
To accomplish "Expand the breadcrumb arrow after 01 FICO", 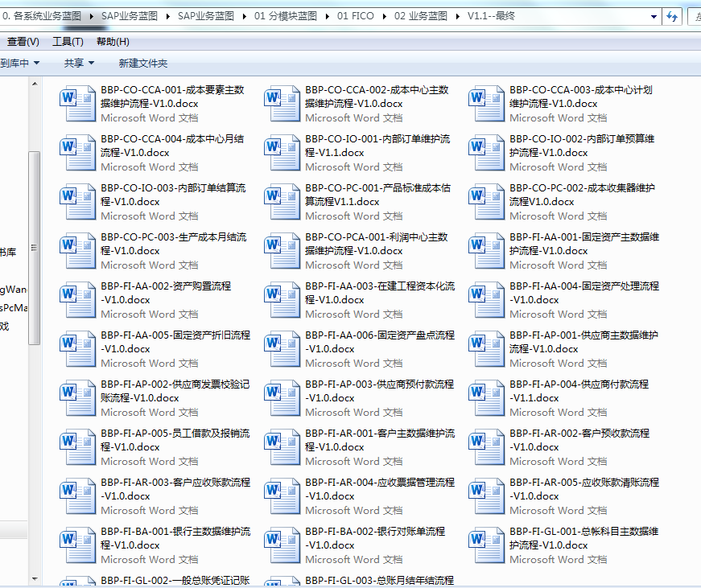I will tap(386, 16).
